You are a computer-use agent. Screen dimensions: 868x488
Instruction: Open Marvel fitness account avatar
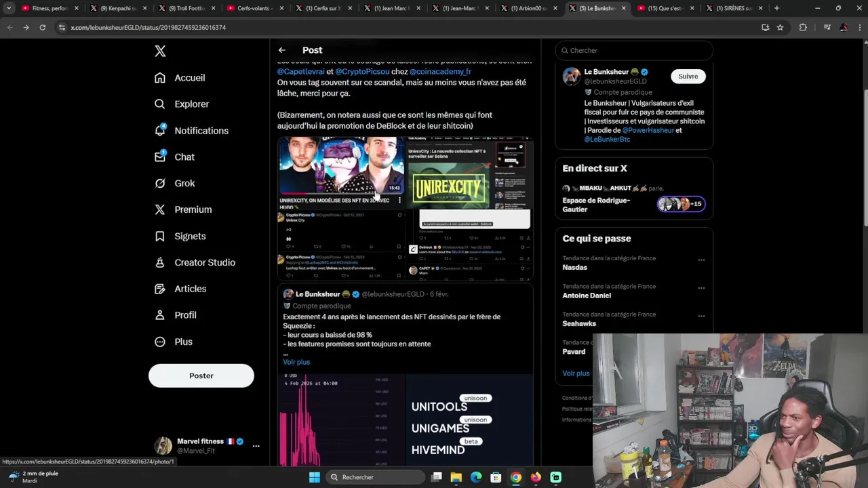(163, 446)
